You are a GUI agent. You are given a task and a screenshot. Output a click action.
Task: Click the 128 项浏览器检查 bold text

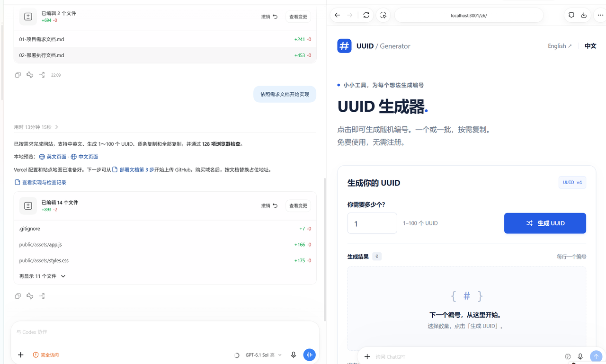pos(222,144)
